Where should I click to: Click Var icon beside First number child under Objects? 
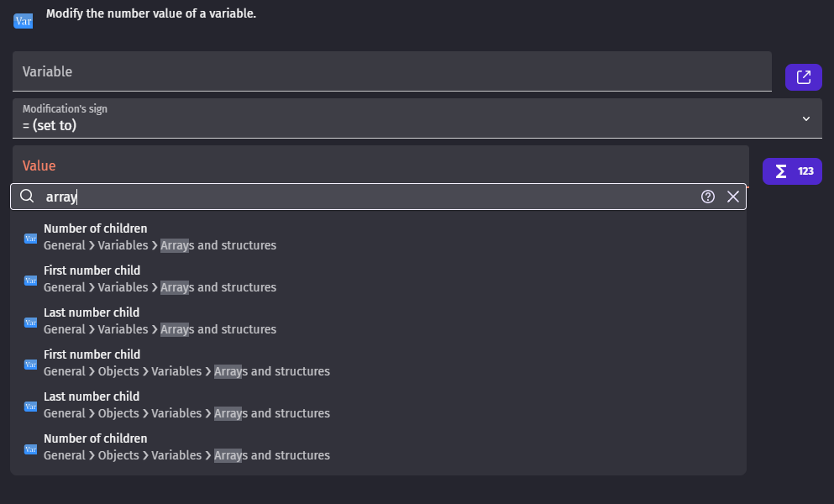coord(30,364)
